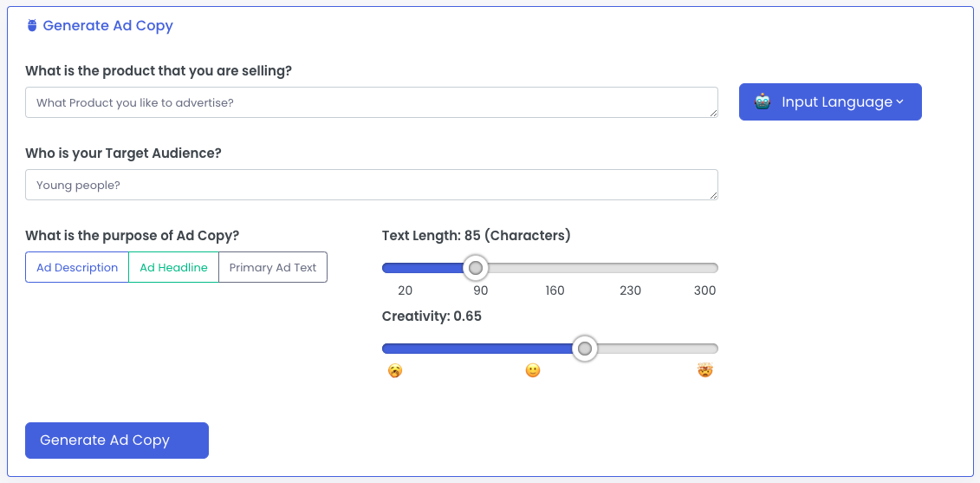The height and width of the screenshot is (483, 980).
Task: Click the product description input field
Action: [x=371, y=102]
